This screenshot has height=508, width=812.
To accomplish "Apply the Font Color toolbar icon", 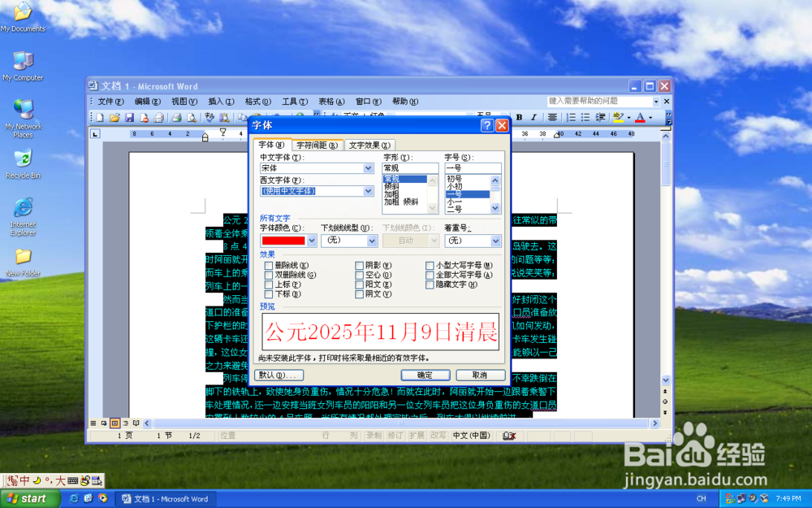I will (640, 118).
